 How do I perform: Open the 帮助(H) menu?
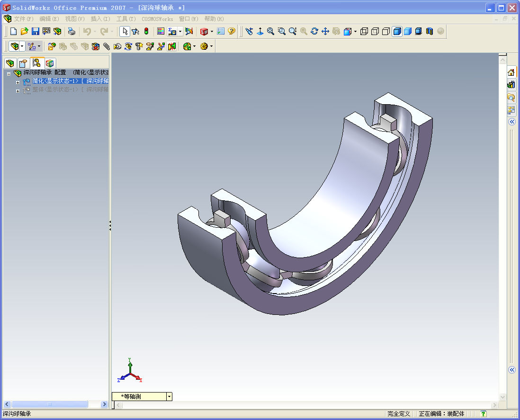(x=214, y=19)
